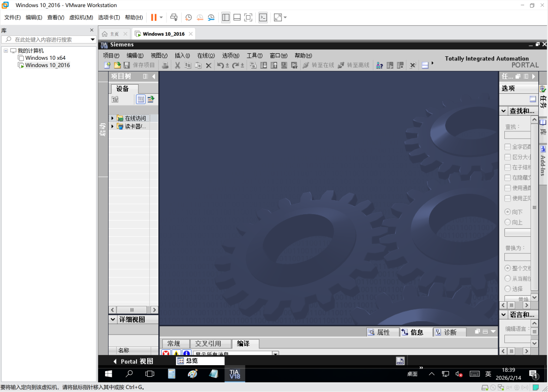Open the 主页 VMware home tab

(114, 34)
